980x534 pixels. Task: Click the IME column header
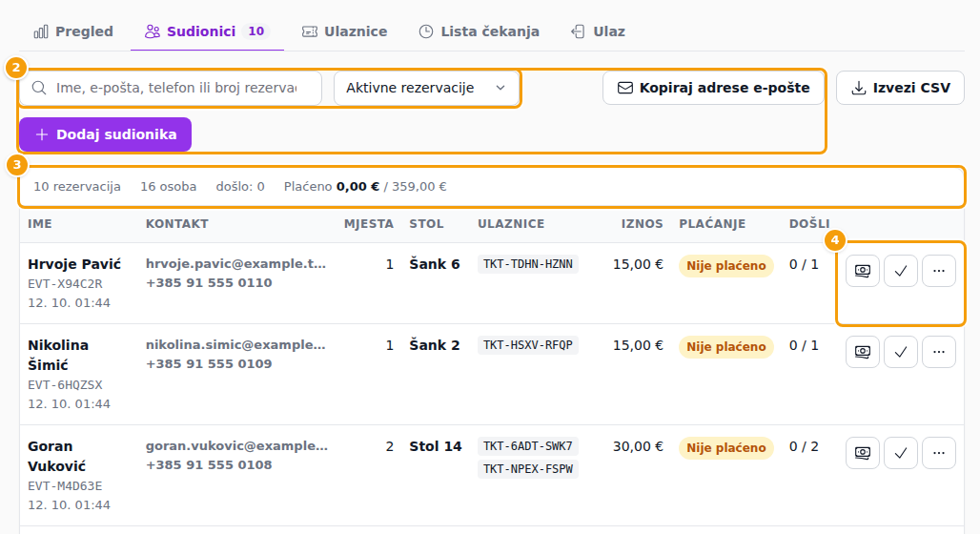[x=40, y=224]
